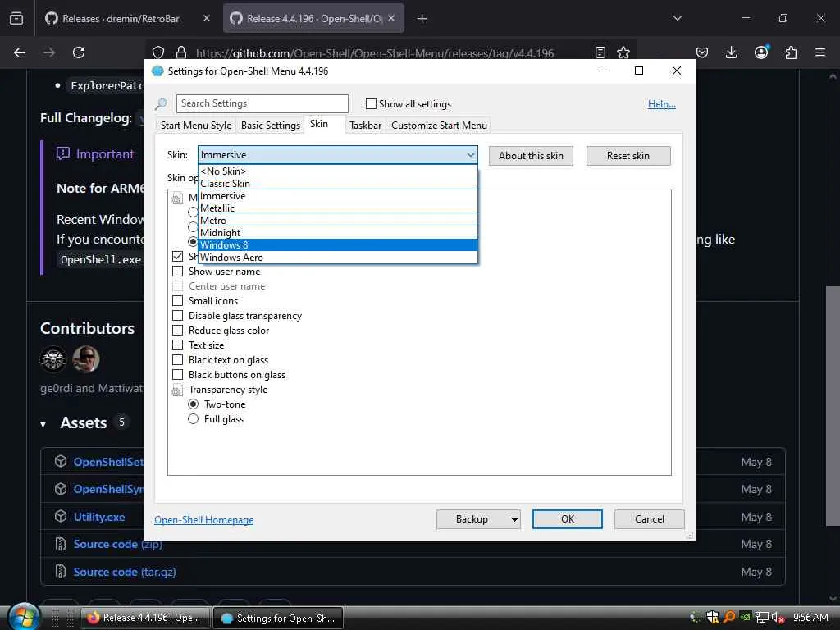Check the Show user name option

pyautogui.click(x=178, y=271)
